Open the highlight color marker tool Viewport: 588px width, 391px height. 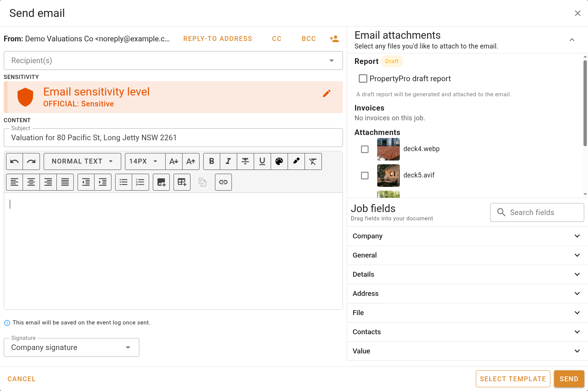tap(296, 161)
